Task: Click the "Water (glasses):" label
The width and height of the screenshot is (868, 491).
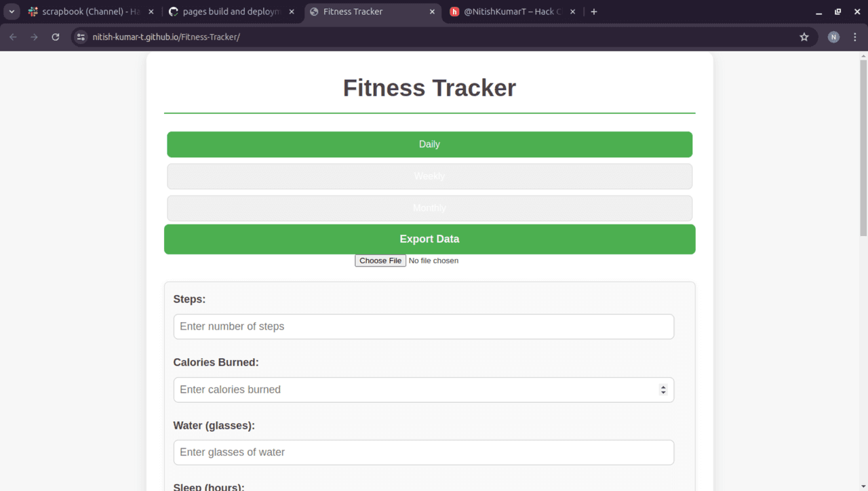Action: [214, 425]
